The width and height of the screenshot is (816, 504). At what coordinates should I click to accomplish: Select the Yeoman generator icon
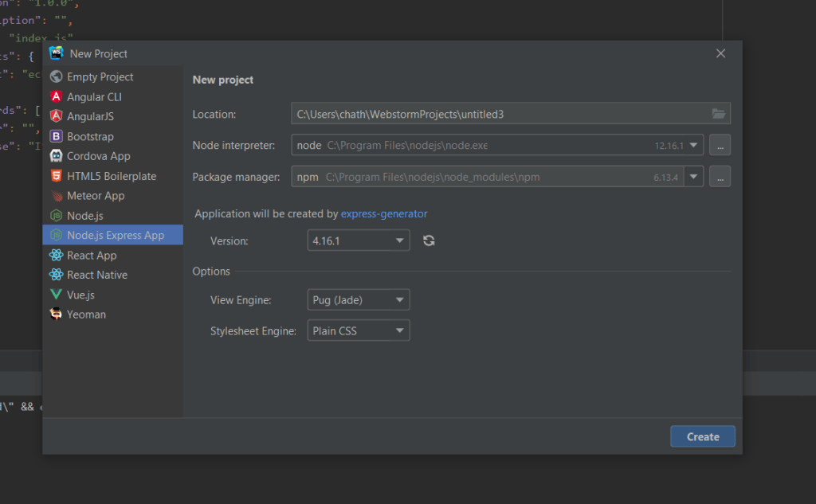[x=56, y=315]
